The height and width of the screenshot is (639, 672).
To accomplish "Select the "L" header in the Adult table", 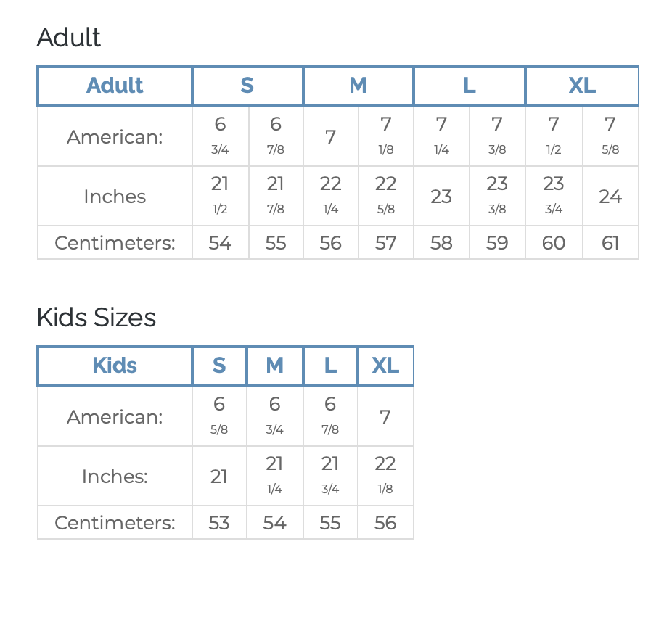I will 470,86.
